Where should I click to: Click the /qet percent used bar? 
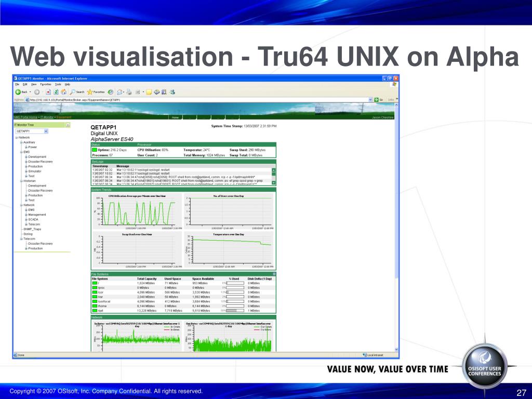coord(235,311)
